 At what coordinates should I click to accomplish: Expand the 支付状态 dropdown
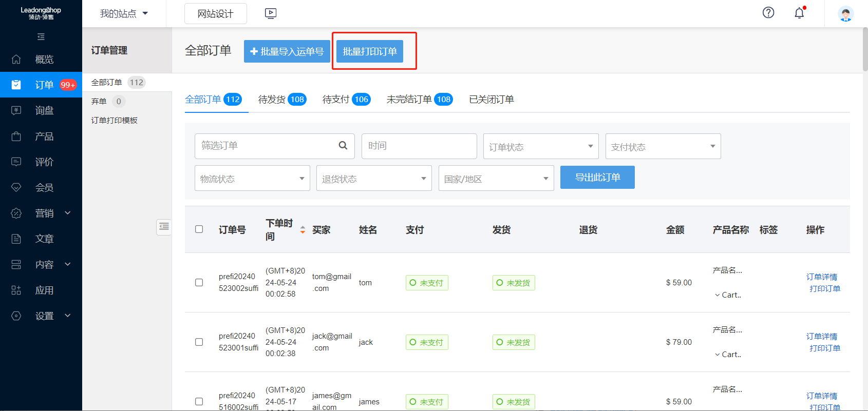663,147
